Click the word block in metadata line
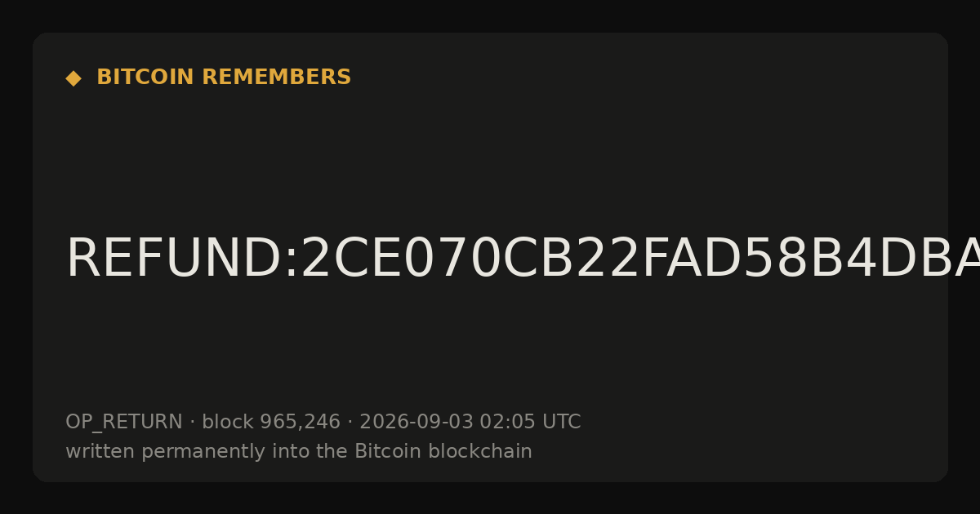 (228, 422)
